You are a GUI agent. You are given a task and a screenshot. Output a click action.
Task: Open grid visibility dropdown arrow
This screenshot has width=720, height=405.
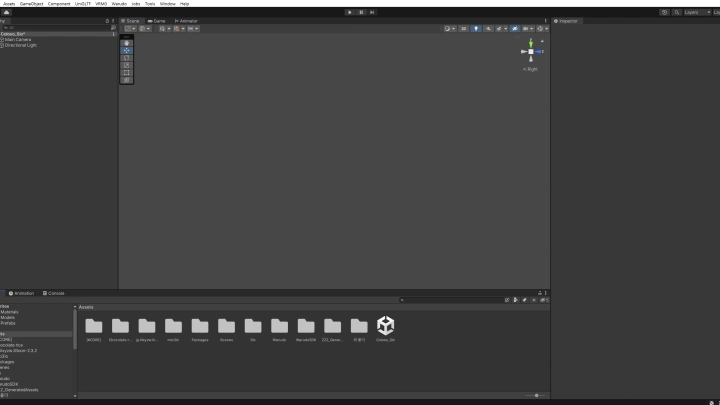pyautogui.click(x=169, y=28)
